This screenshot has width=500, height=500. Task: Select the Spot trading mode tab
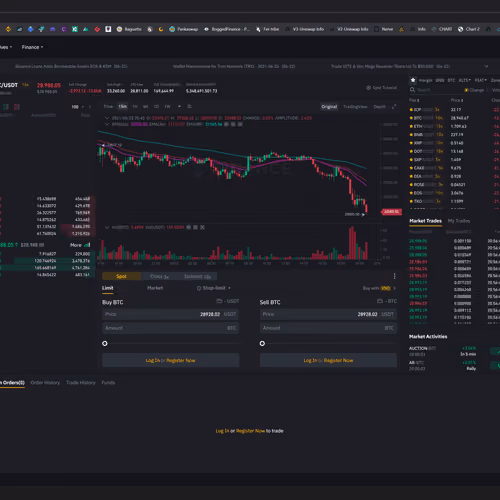coord(121,276)
